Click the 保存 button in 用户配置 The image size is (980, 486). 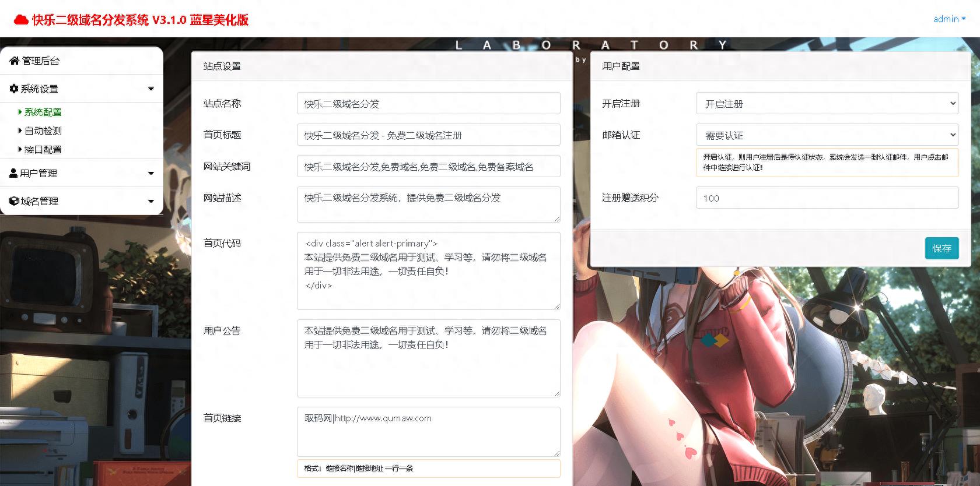(942, 248)
